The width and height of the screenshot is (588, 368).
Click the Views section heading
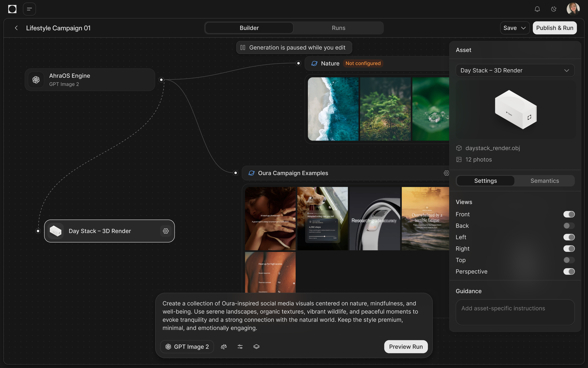[x=464, y=202]
